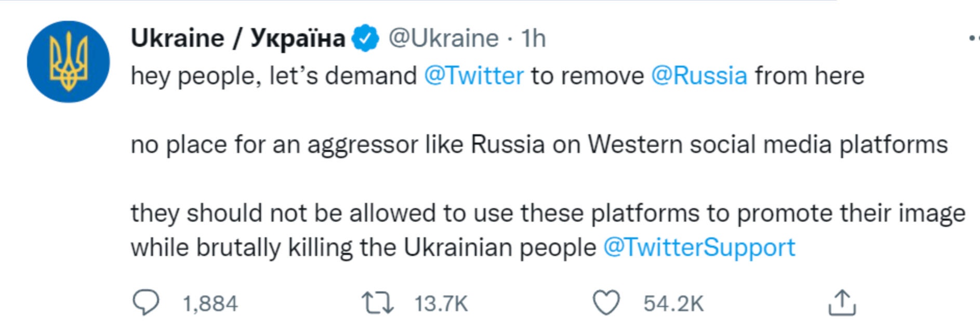Like the tweet with the heart icon
Image resolution: width=980 pixels, height=333 pixels.
click(606, 303)
